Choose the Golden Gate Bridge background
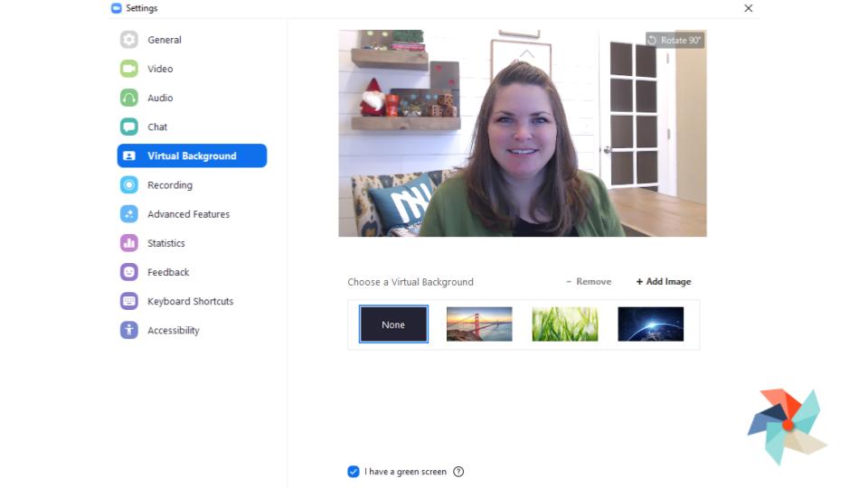This screenshot has height=488, width=868. tap(479, 324)
